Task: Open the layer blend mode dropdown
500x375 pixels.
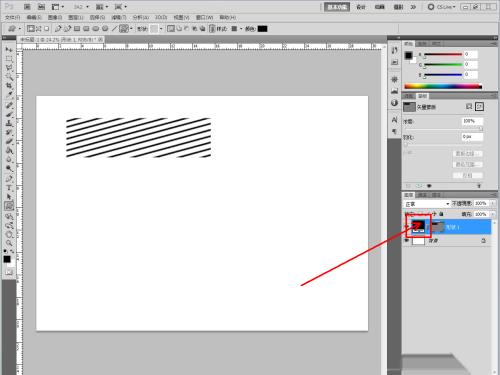Action: (x=427, y=204)
